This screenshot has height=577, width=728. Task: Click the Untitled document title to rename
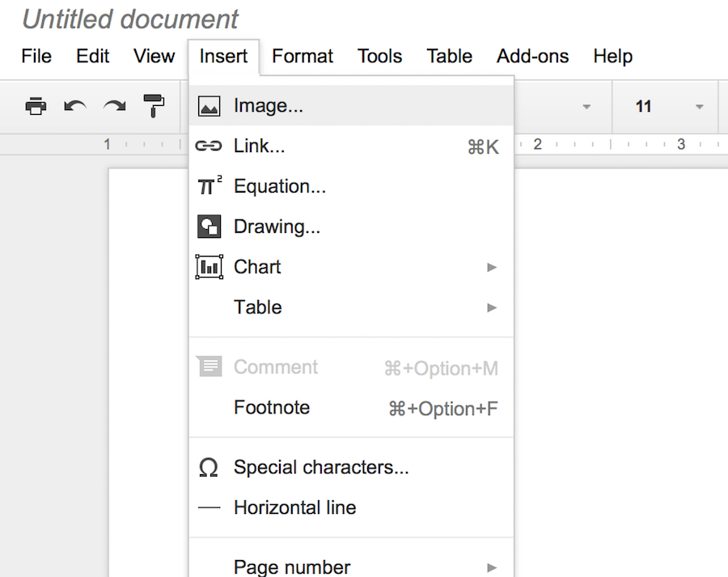129,19
